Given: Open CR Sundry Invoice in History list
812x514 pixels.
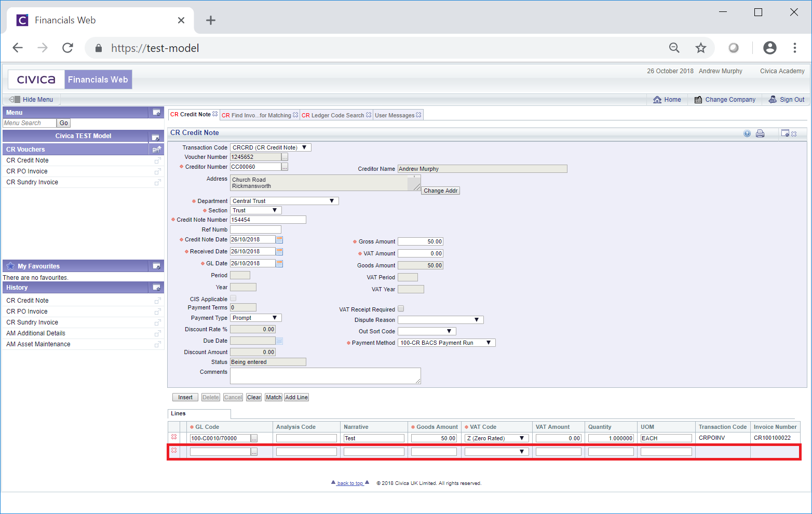Looking at the screenshot, I should (32, 322).
